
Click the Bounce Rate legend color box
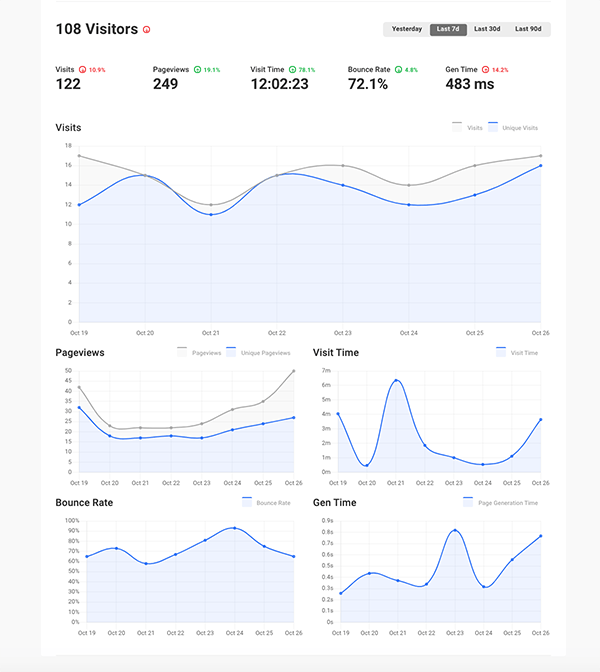248,502
